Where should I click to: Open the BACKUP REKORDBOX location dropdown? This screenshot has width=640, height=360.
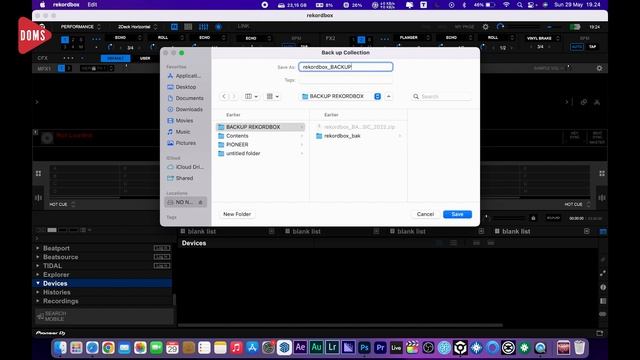click(340, 96)
